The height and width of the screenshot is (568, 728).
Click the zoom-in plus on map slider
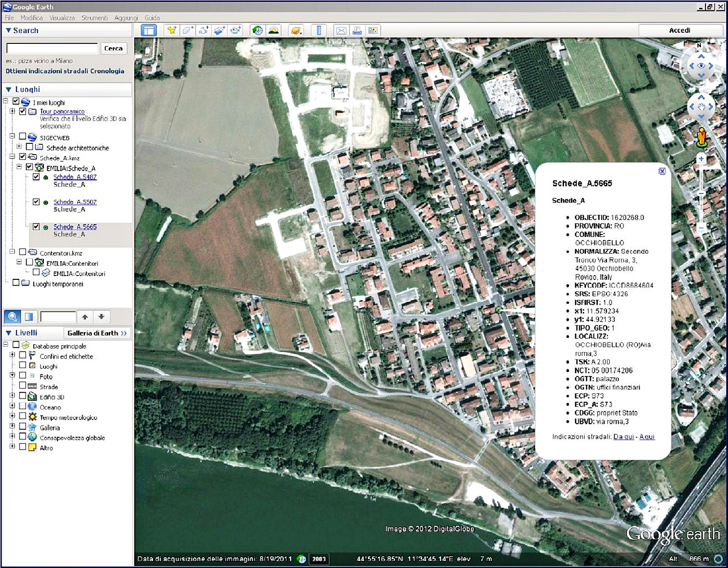coord(701,158)
